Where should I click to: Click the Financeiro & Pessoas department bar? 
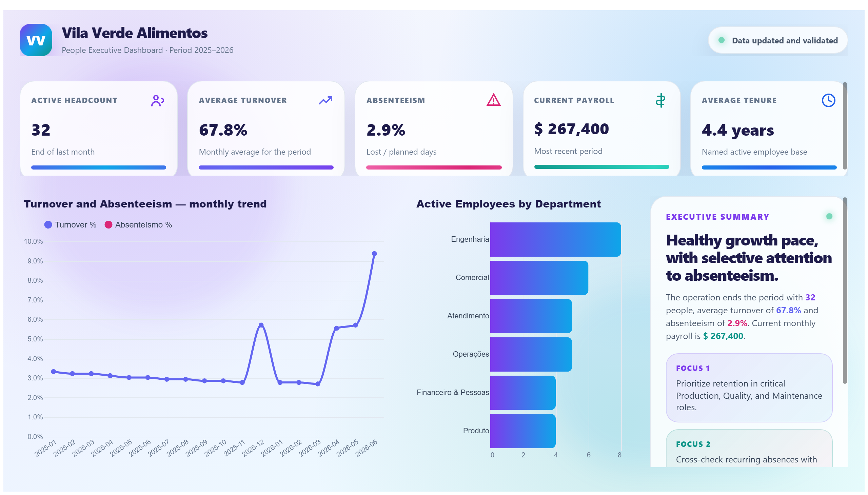tap(522, 393)
